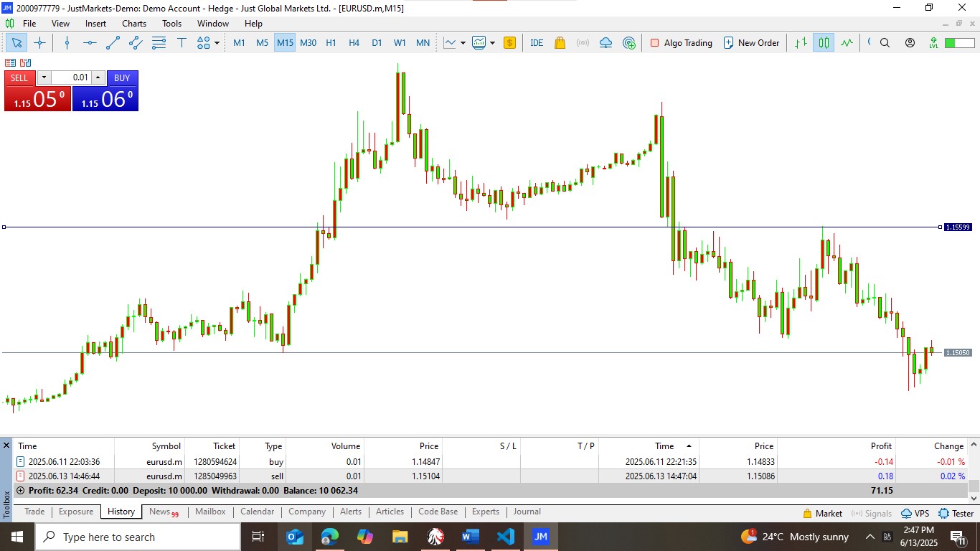Open the MetaEditor IDE
Viewport: 980px width, 551px height.
[537, 43]
